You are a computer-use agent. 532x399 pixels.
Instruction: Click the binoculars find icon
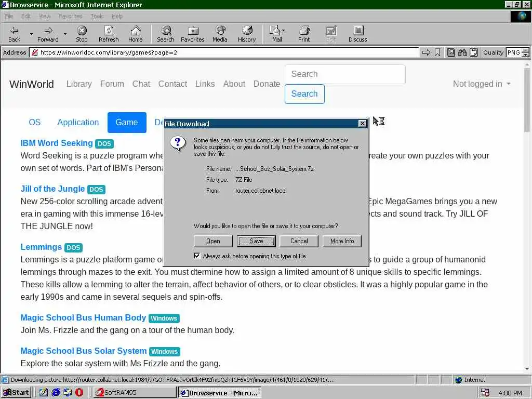pos(462,52)
